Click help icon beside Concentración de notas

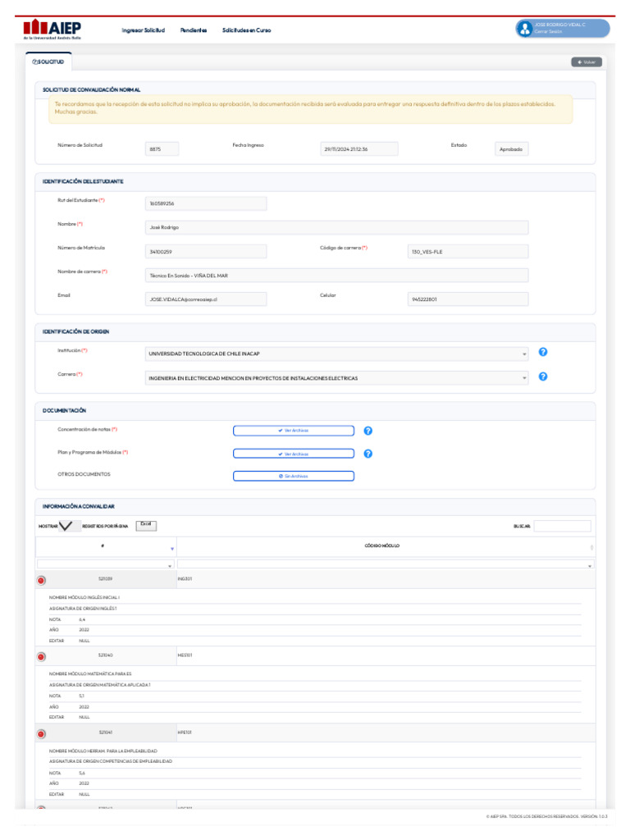368,431
